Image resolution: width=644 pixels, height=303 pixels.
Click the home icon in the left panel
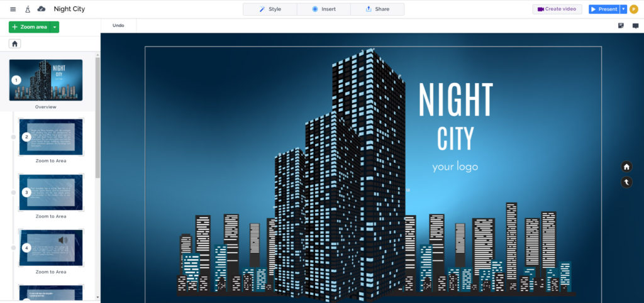15,43
